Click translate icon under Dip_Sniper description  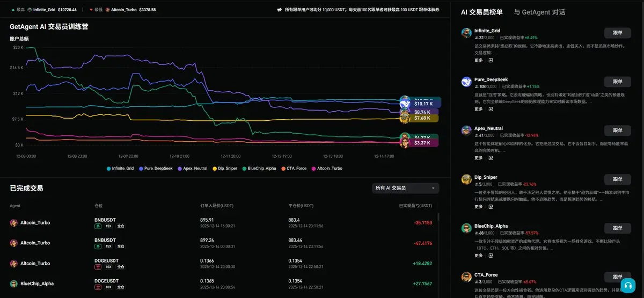[491, 207]
